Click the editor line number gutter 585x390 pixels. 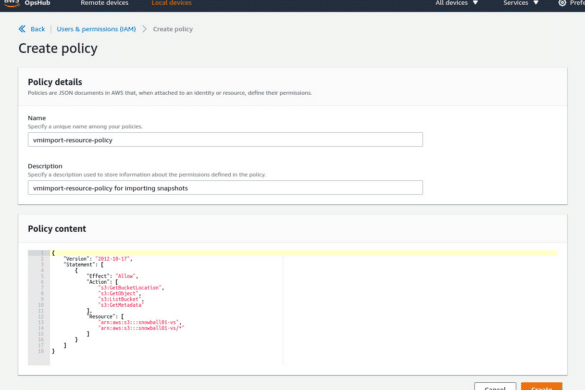click(39, 308)
